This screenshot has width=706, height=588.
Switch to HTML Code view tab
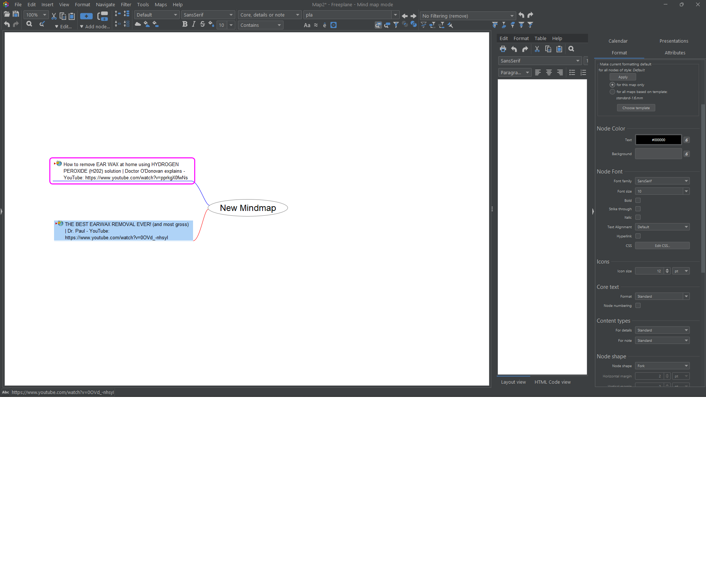click(x=552, y=382)
